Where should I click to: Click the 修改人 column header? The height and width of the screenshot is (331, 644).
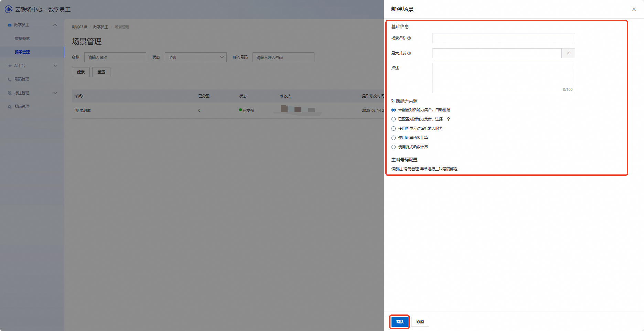[x=286, y=96]
